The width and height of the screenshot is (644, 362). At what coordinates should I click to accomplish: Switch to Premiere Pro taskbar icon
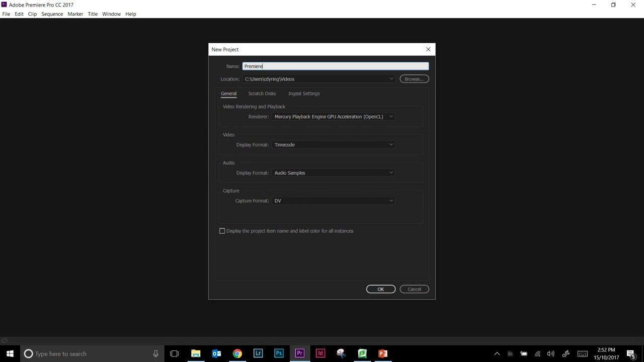[x=299, y=353]
